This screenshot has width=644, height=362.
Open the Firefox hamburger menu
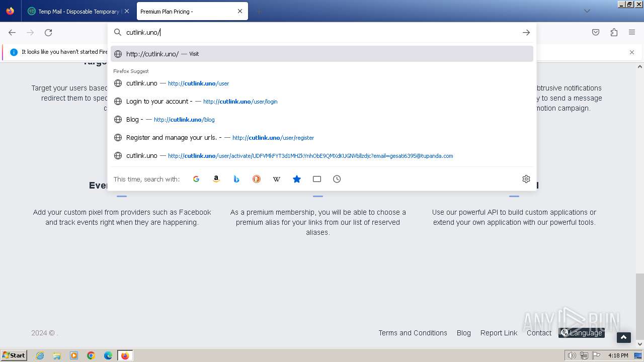tap(632, 32)
